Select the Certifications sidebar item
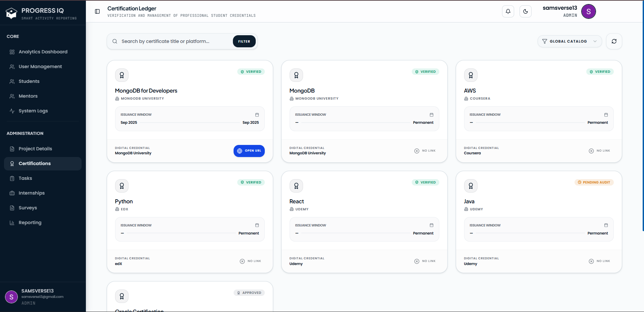 43,164
